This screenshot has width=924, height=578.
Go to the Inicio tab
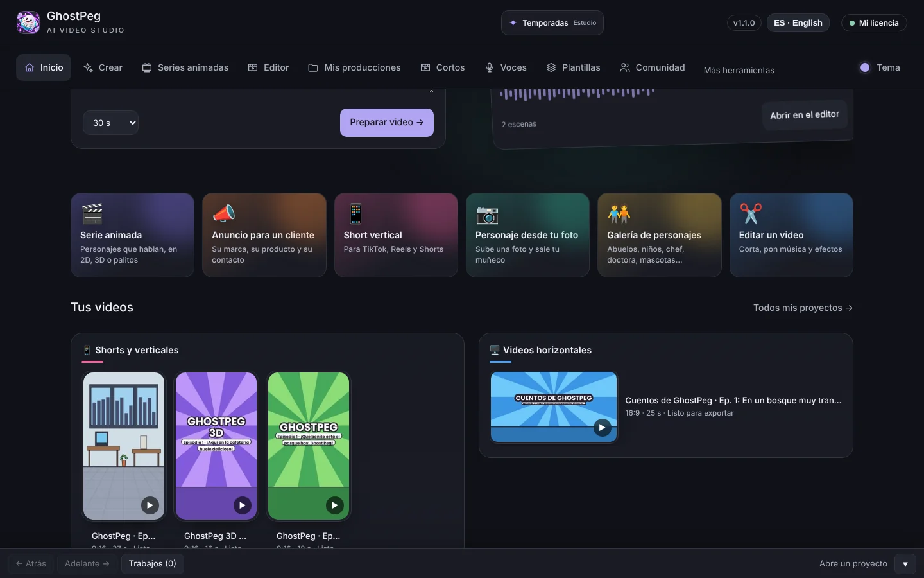click(x=44, y=67)
